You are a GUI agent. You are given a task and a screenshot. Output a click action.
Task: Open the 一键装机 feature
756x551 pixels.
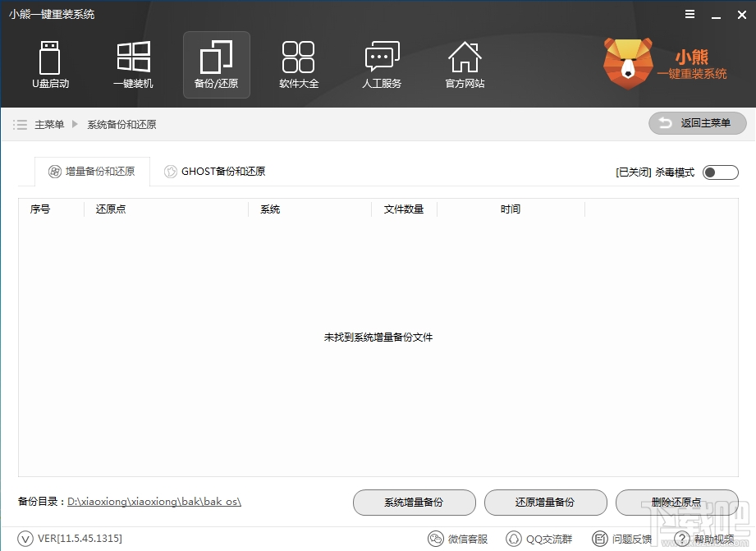[133, 64]
